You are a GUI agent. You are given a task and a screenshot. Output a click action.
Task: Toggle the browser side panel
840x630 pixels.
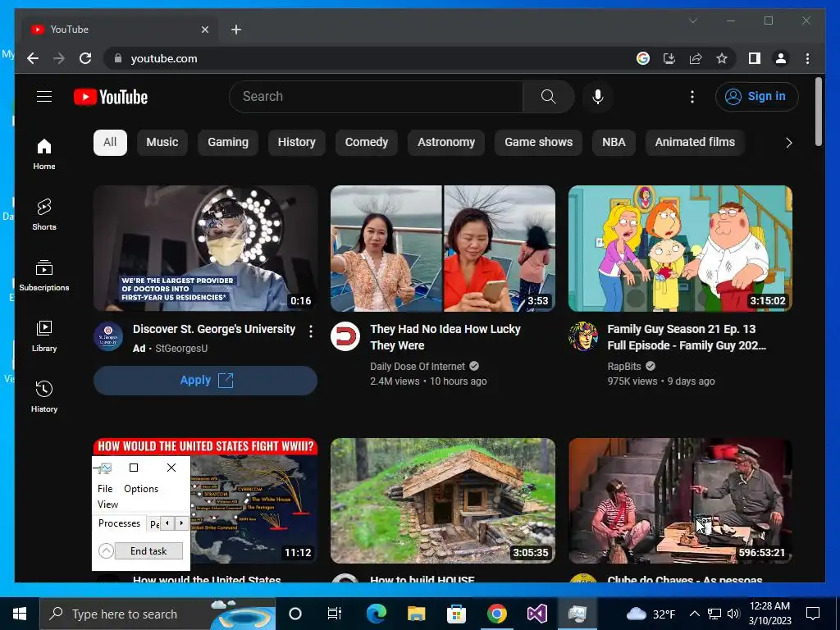(x=755, y=58)
